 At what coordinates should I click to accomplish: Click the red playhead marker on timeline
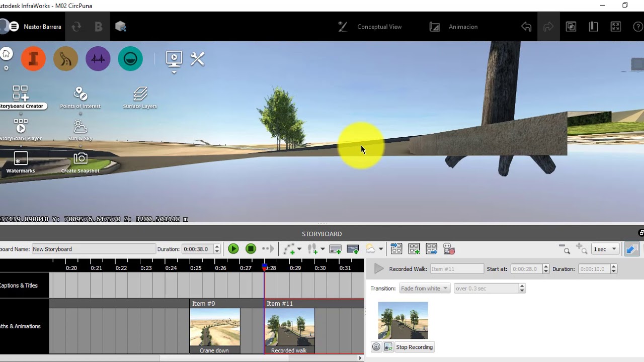coord(264,267)
